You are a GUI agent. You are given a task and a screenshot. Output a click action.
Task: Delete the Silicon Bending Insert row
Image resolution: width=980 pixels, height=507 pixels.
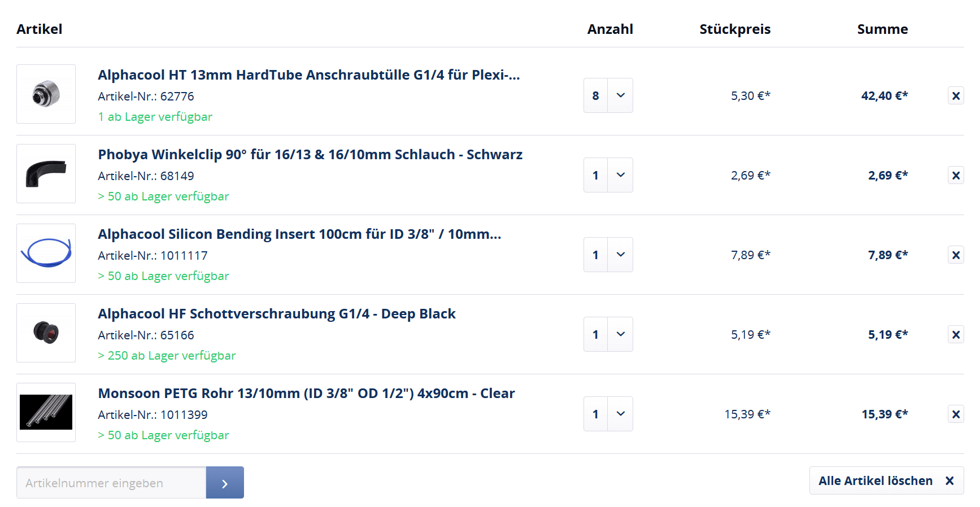click(x=955, y=255)
